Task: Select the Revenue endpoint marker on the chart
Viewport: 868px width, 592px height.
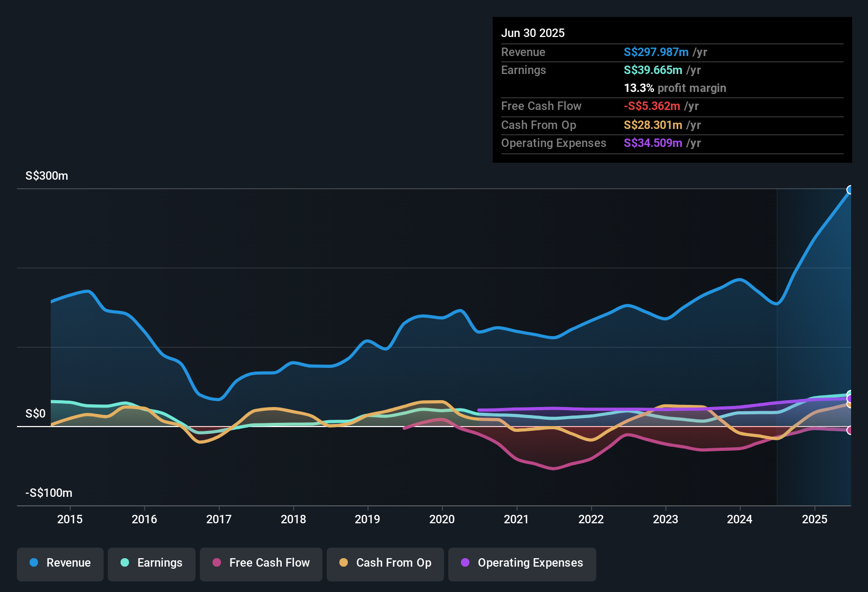Action: [849, 190]
